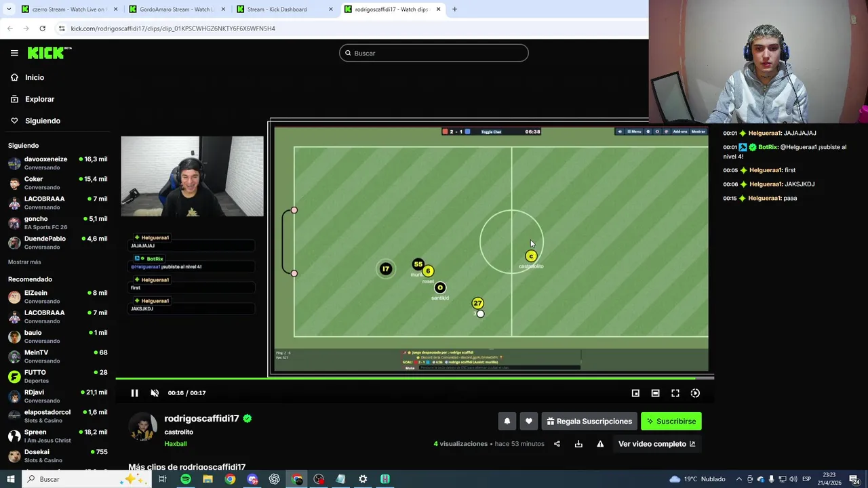
Task: Open davooxeneize channel in sidebar
Action: (x=58, y=163)
